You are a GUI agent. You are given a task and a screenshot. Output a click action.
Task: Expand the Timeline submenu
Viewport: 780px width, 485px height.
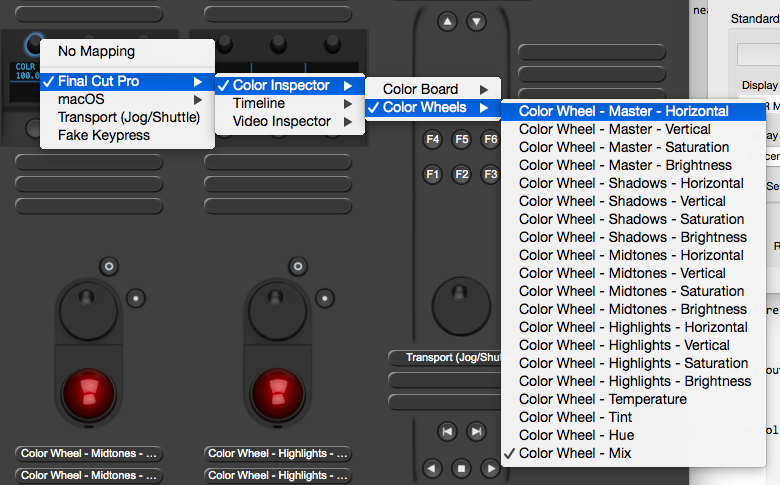coord(290,103)
